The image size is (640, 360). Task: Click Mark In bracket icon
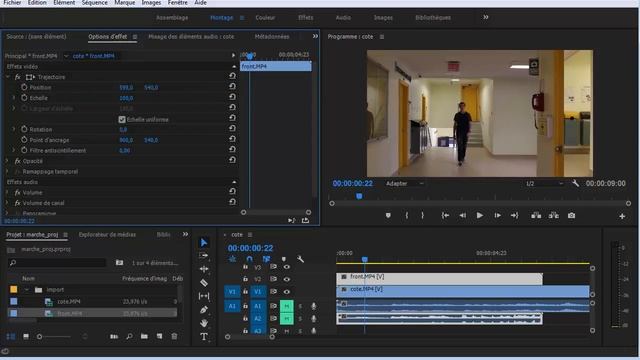[407, 216]
